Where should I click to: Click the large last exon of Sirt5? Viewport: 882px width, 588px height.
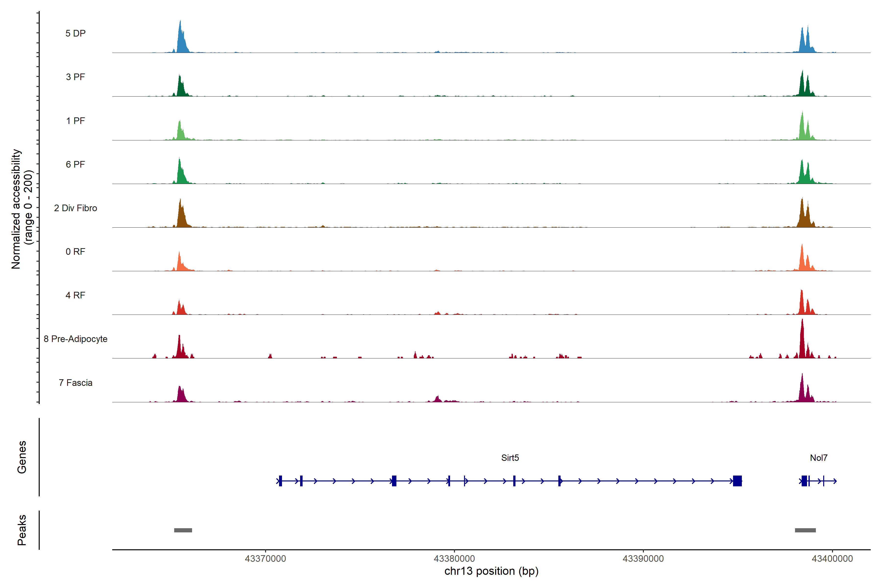(737, 481)
